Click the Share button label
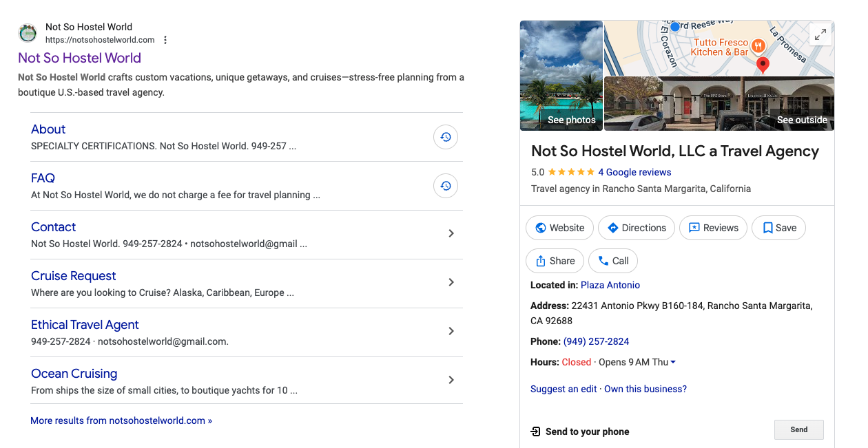Screen dimensions: 868x448 coord(562,261)
